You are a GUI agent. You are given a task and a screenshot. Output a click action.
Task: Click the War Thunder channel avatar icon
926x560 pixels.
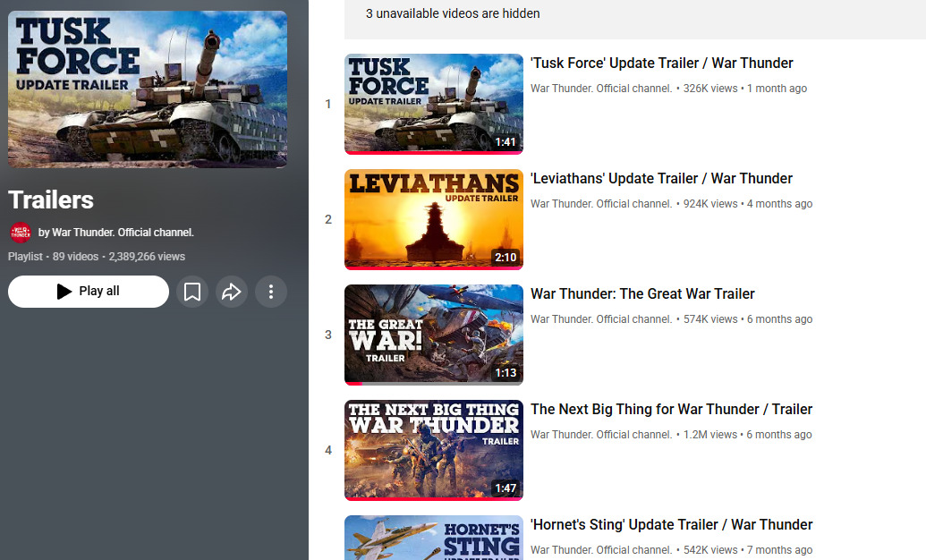[x=20, y=233]
